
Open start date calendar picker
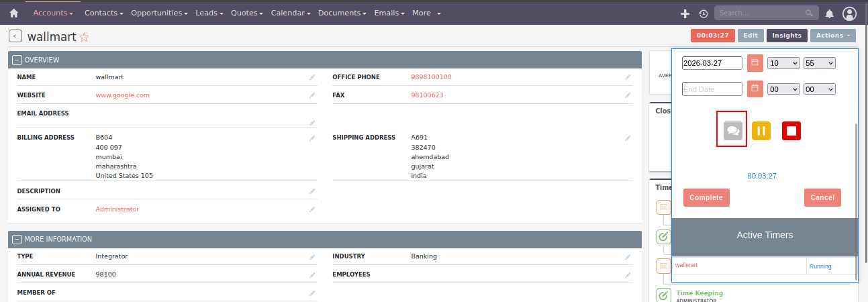tap(755, 63)
